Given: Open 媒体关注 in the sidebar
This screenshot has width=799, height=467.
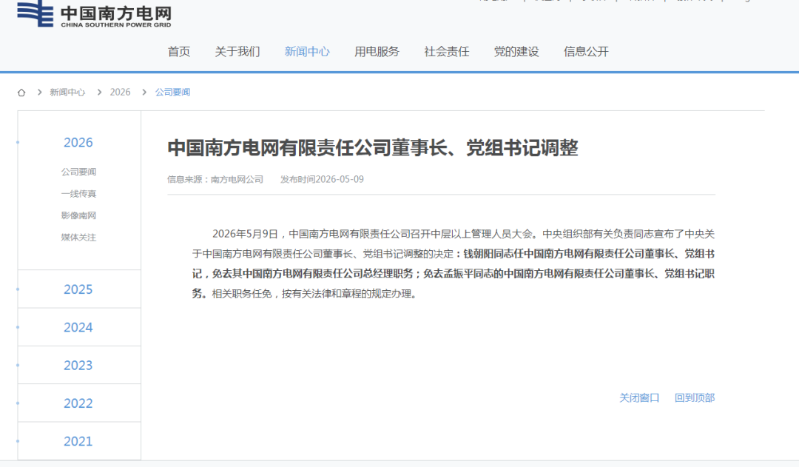Looking at the screenshot, I should pos(78,237).
